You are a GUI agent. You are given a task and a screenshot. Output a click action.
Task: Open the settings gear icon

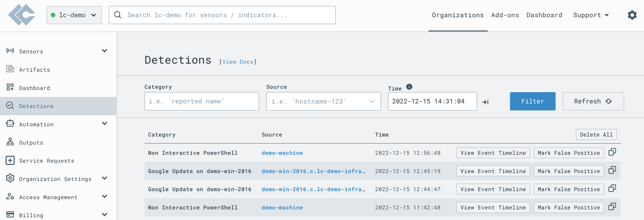point(632,15)
